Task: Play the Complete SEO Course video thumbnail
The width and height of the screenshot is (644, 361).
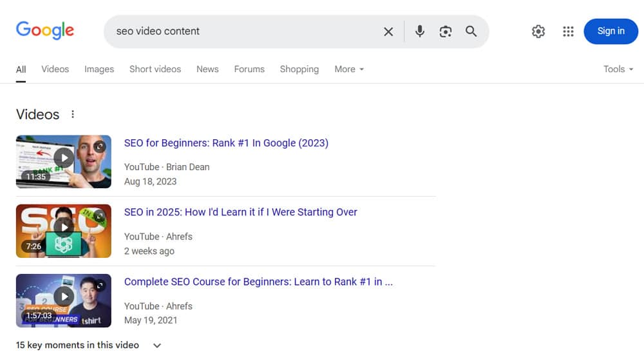Action: pyautogui.click(x=64, y=300)
